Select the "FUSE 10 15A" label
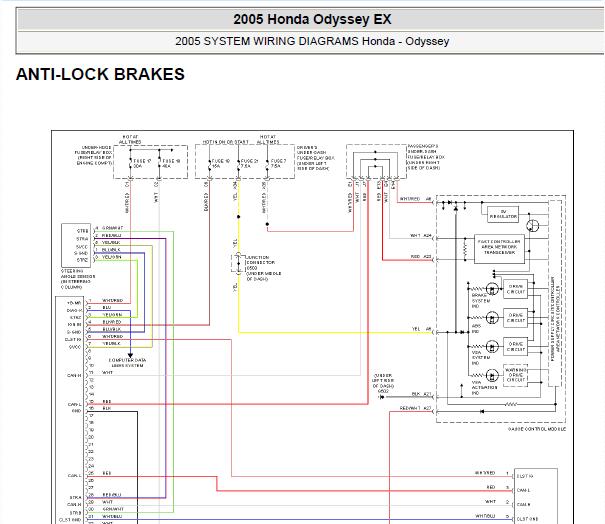 click(x=221, y=163)
